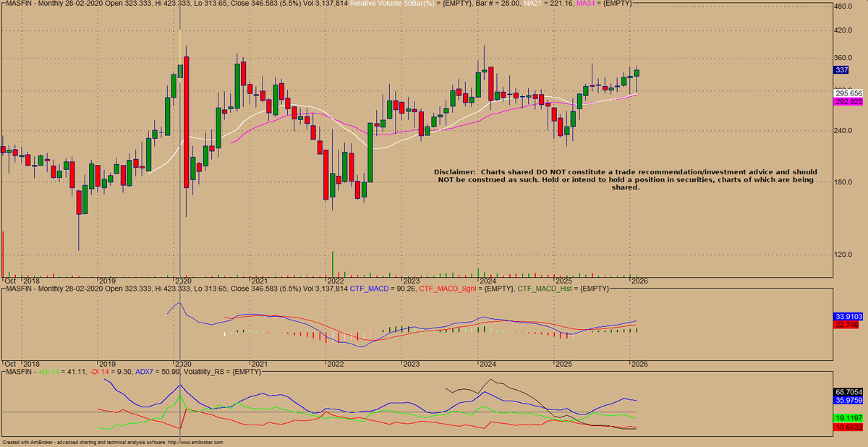868x447 pixels.
Task: Click the magenta 292.925 MA34 value label
Action: tap(848, 102)
